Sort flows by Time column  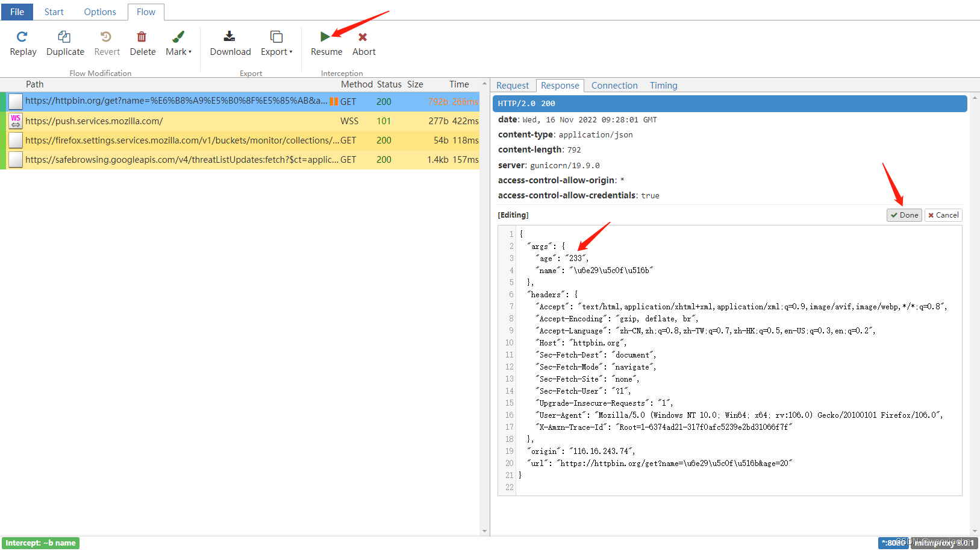click(x=459, y=84)
